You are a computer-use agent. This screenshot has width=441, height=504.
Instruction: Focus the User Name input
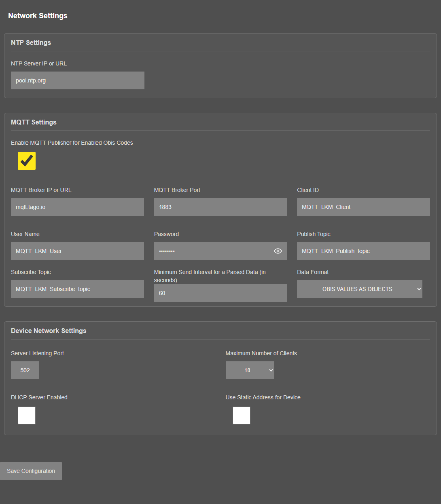(77, 251)
